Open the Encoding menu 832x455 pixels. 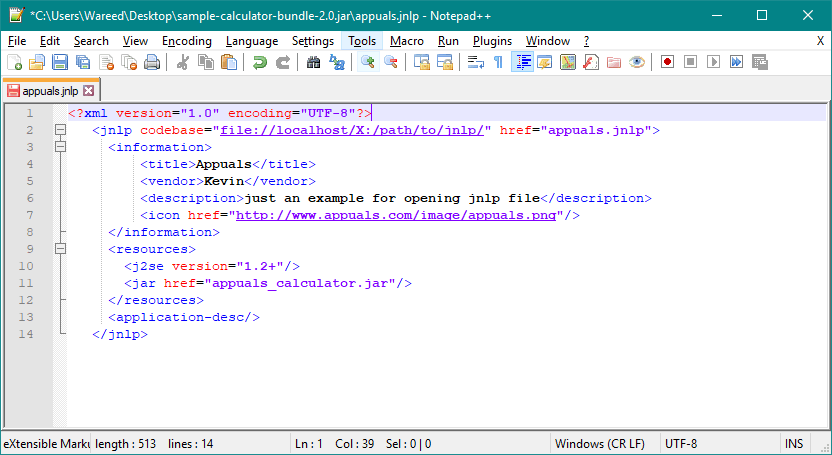(x=186, y=41)
